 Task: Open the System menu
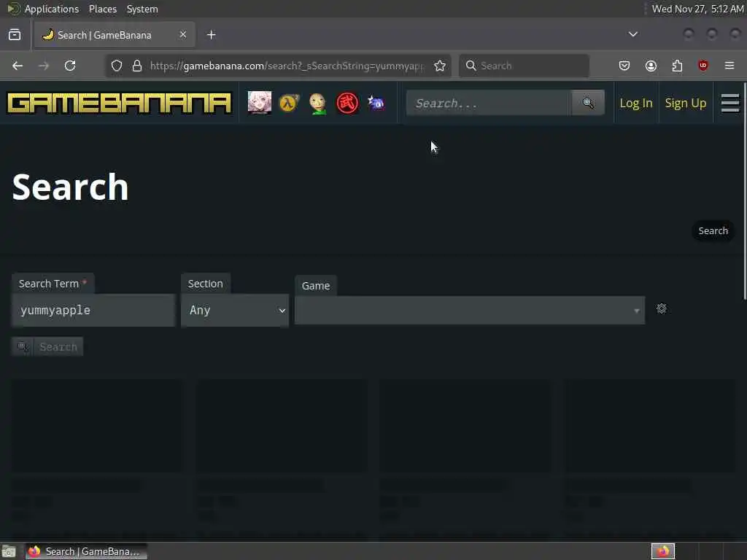point(142,9)
